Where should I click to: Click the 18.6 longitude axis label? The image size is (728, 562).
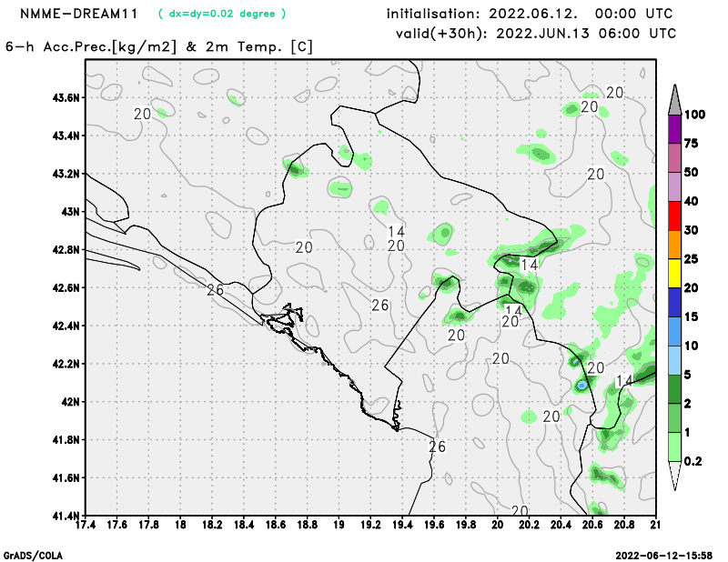tap(276, 525)
